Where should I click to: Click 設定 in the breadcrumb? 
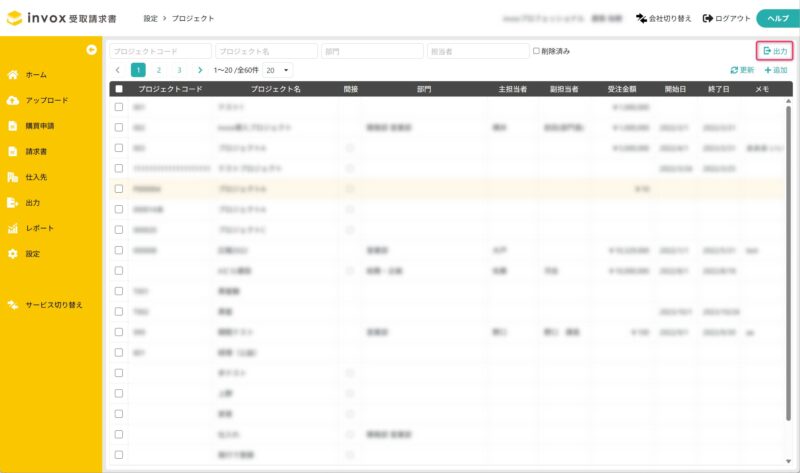tap(151, 18)
